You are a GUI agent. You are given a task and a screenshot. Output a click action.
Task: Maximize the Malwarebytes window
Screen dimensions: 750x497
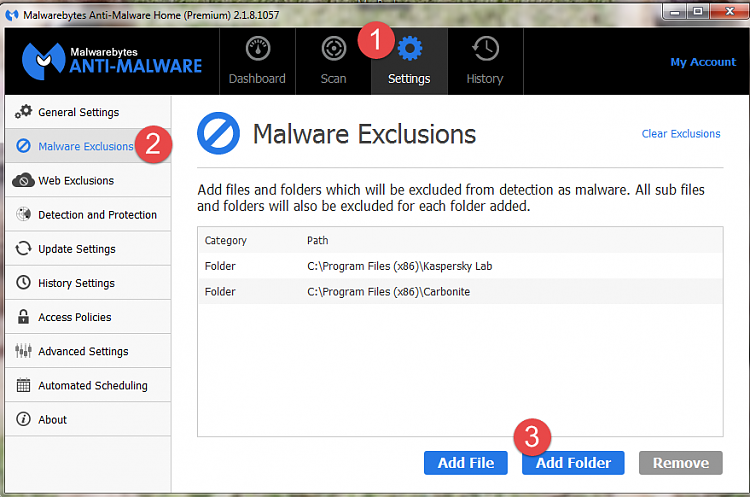698,11
